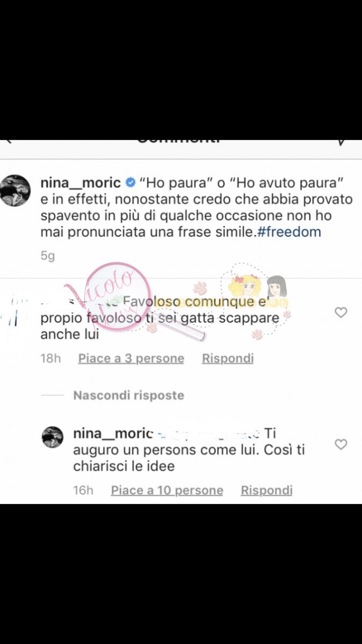Screen dimensions: 362x644
Task: Open nina_moric profile from reply username
Action: (x=114, y=433)
